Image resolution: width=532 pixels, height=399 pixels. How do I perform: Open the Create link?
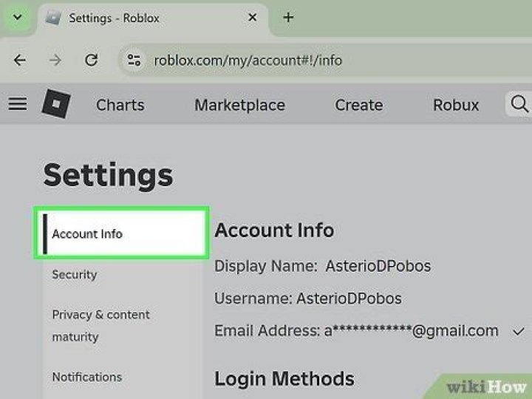[x=358, y=105]
